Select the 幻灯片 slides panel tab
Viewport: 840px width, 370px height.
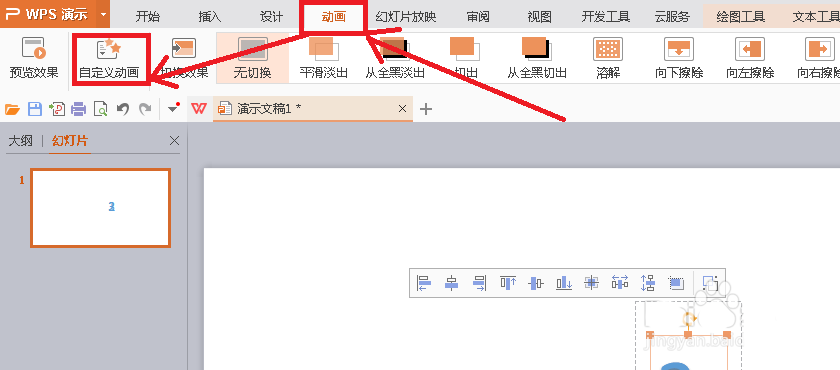pyautogui.click(x=70, y=141)
